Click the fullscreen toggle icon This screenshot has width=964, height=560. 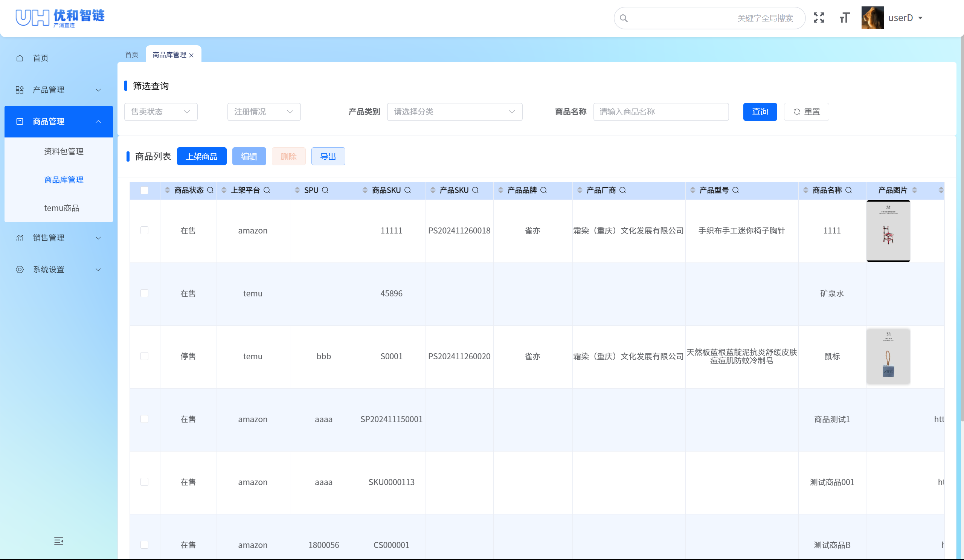point(819,18)
